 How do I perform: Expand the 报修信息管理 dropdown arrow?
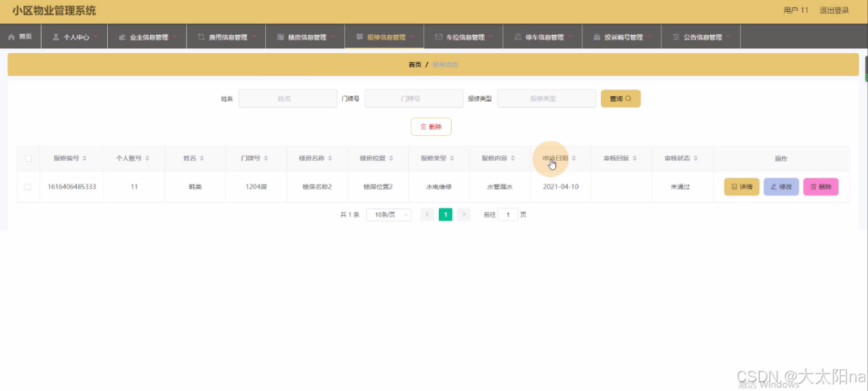click(412, 37)
